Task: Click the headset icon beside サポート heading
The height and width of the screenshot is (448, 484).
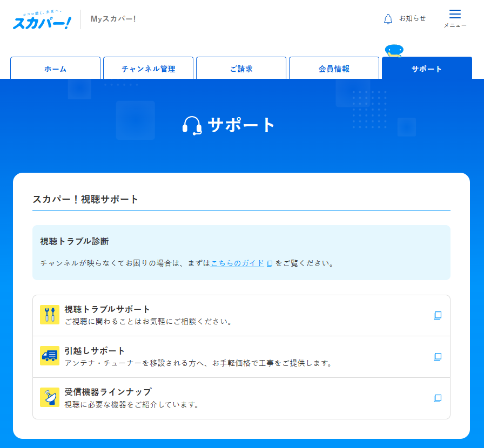Action: [192, 126]
